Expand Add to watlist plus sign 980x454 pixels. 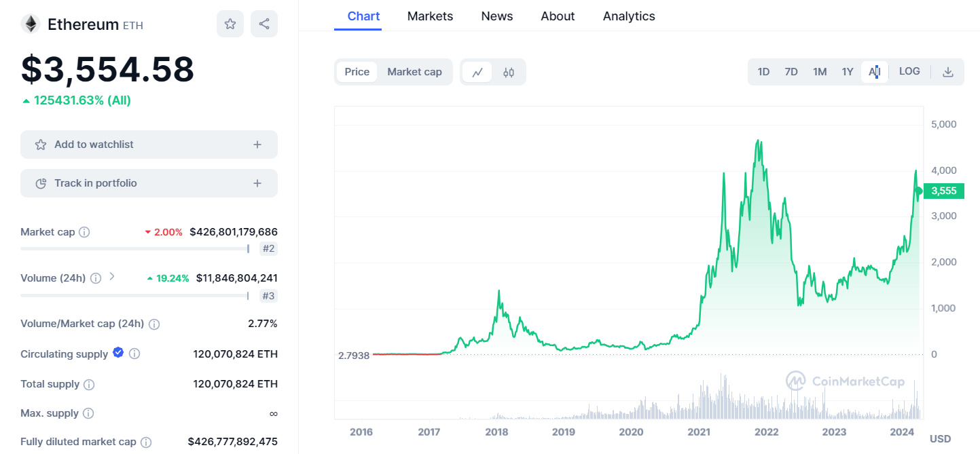(257, 145)
